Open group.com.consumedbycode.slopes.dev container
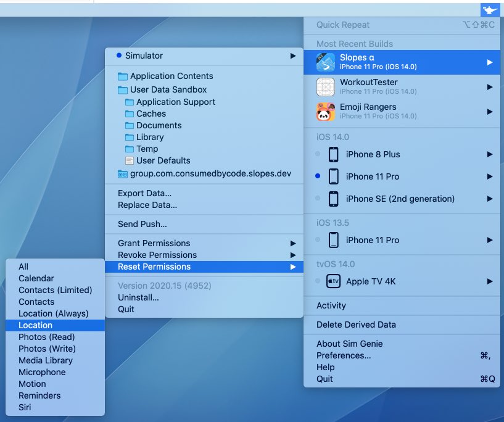 [x=204, y=174]
